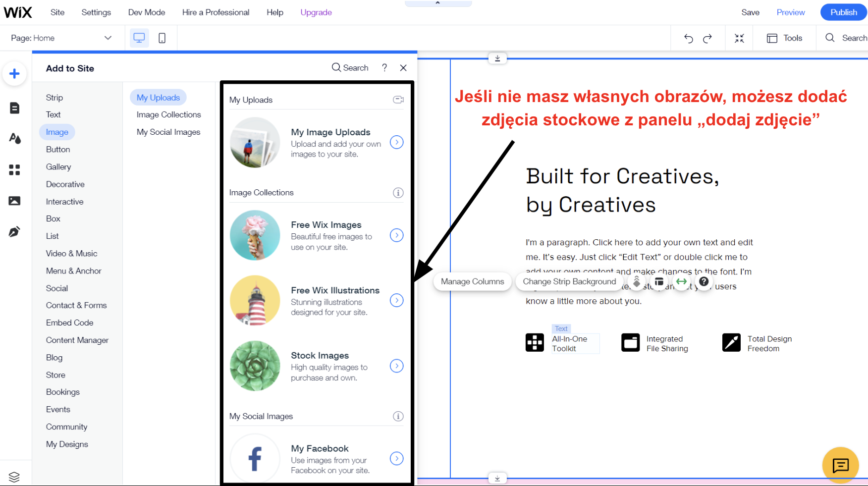The width and height of the screenshot is (868, 486).
Task: Preview the site
Action: 791,12
